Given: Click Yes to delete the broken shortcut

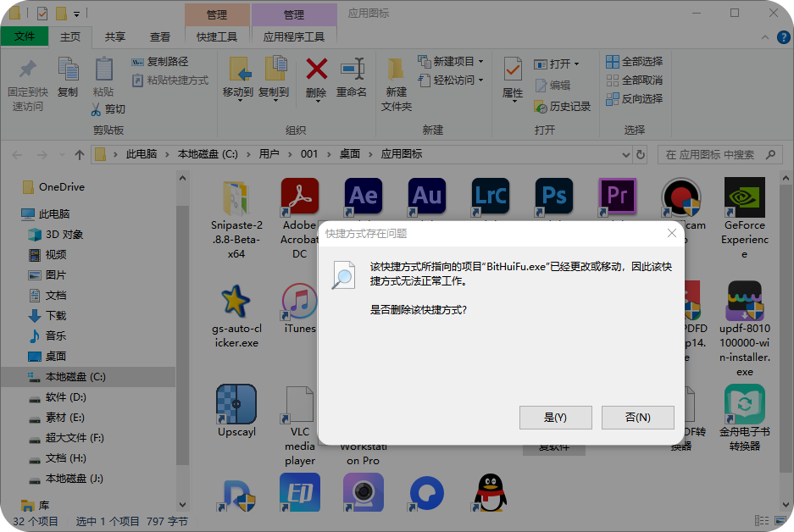Looking at the screenshot, I should pyautogui.click(x=556, y=417).
